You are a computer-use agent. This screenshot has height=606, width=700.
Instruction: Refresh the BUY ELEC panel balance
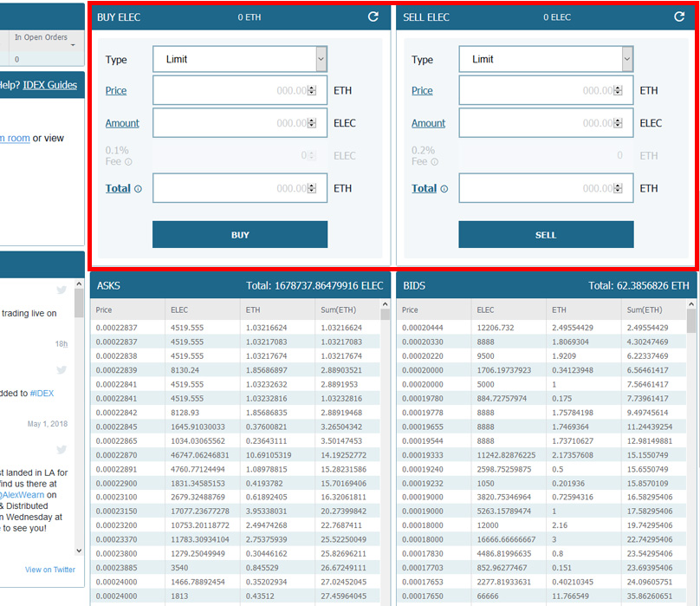373,17
